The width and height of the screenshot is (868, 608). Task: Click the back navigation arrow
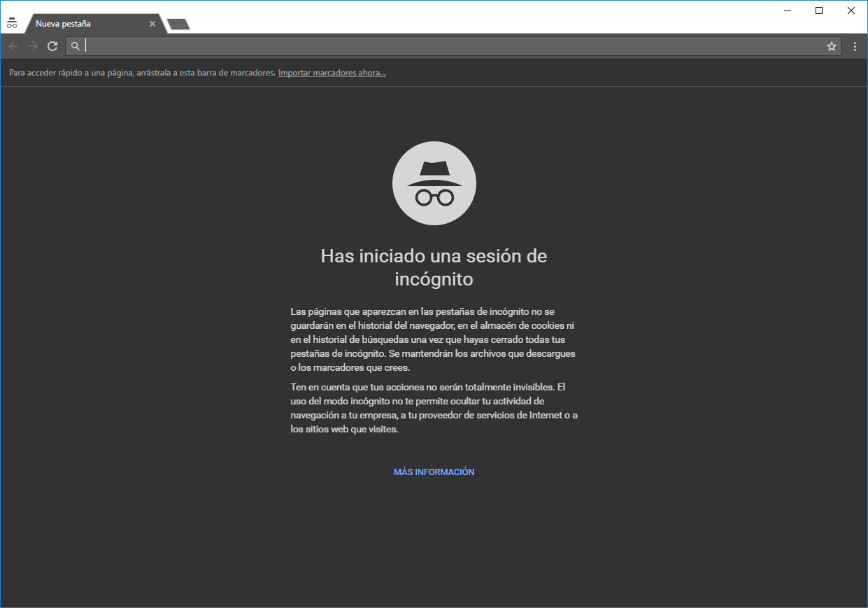13,46
